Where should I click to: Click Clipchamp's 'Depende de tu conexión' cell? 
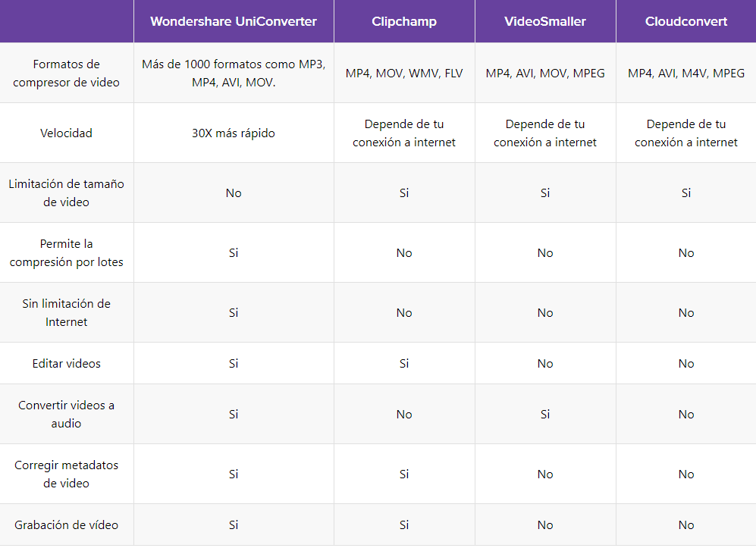[x=404, y=133]
